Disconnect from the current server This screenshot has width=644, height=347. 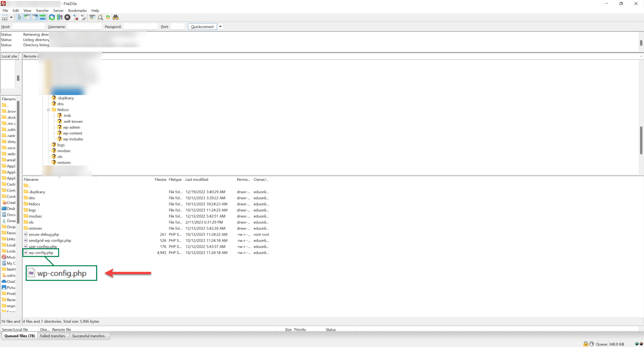click(75, 17)
